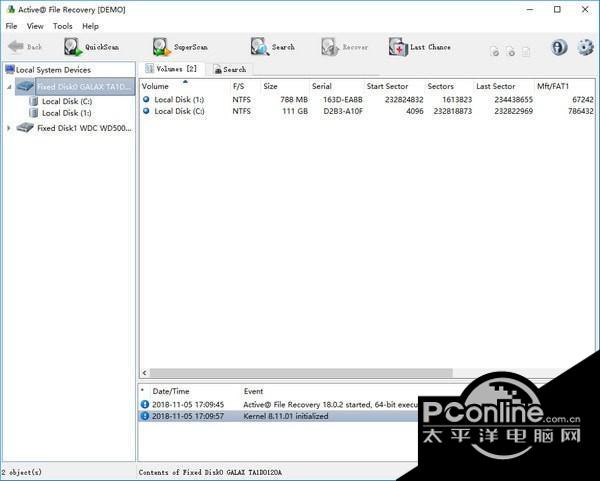The height and width of the screenshot is (481, 600).
Task: Click the Local System Devices computer icon
Action: tap(10, 69)
